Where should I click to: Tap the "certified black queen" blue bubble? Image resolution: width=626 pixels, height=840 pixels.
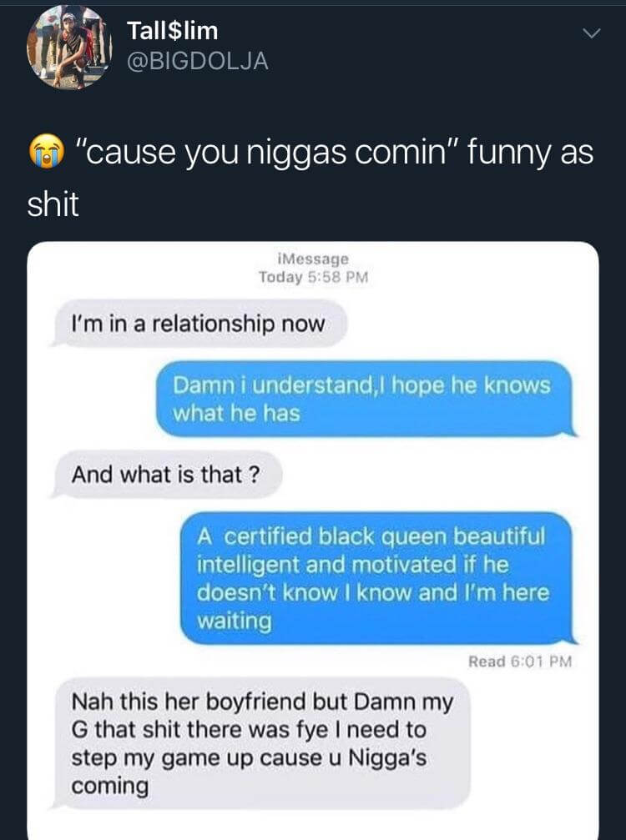point(378,579)
